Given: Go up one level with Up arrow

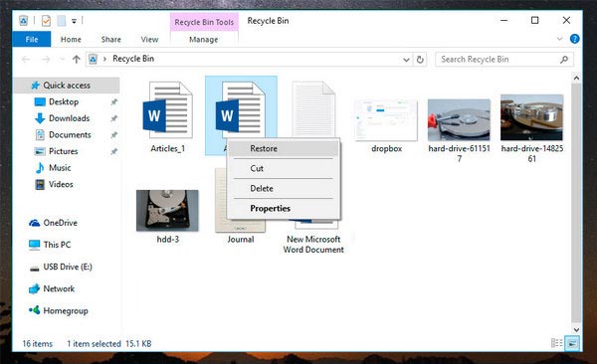Looking at the screenshot, I should [77, 60].
